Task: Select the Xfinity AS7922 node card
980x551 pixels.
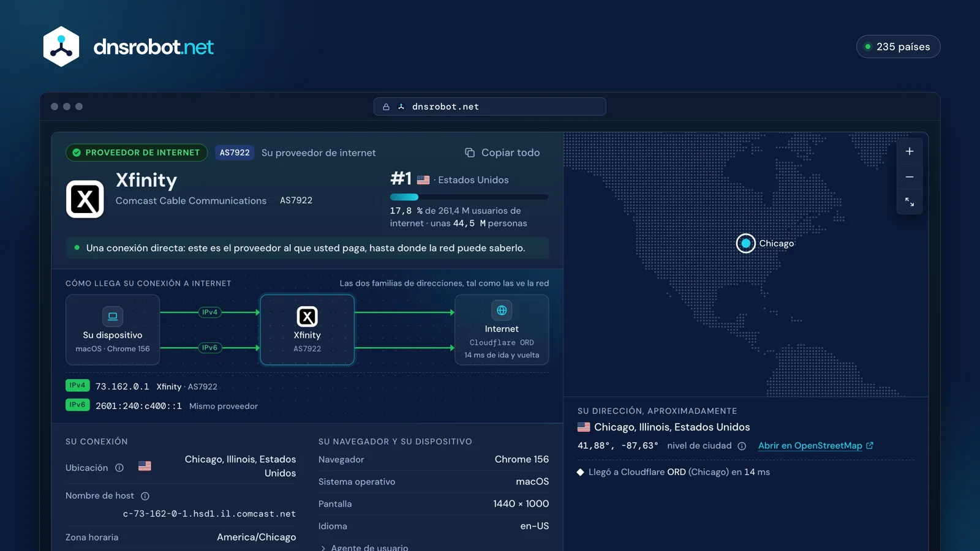Action: pos(307,330)
